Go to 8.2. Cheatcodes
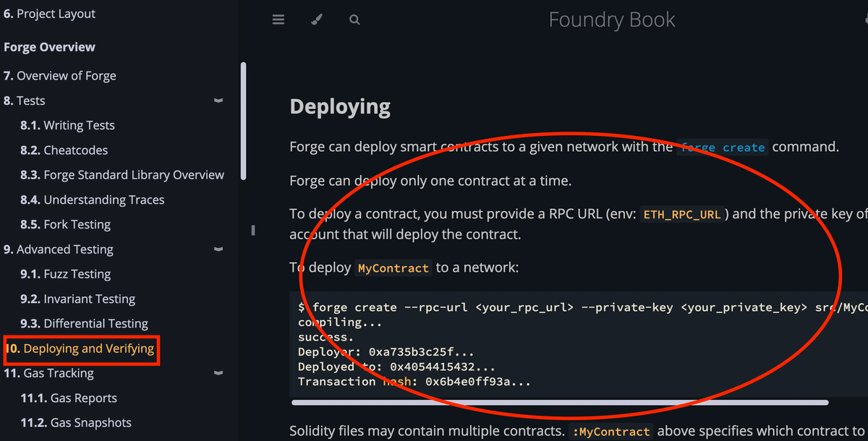Viewport: 868px width, 441px height. [x=64, y=150]
